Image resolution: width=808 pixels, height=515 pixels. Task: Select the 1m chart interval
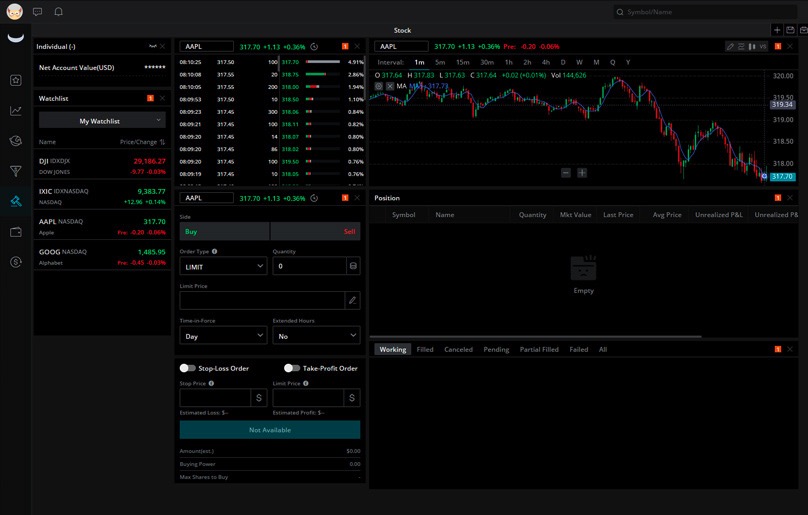click(x=419, y=62)
